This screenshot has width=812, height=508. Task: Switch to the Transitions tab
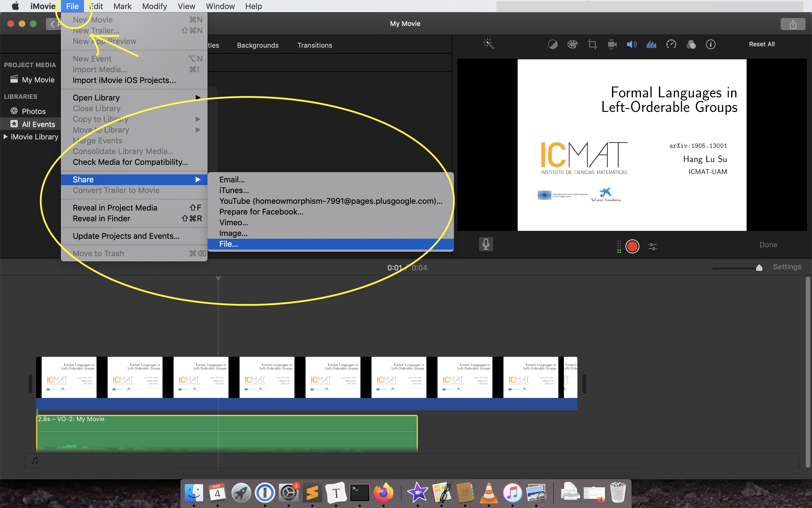(x=315, y=45)
